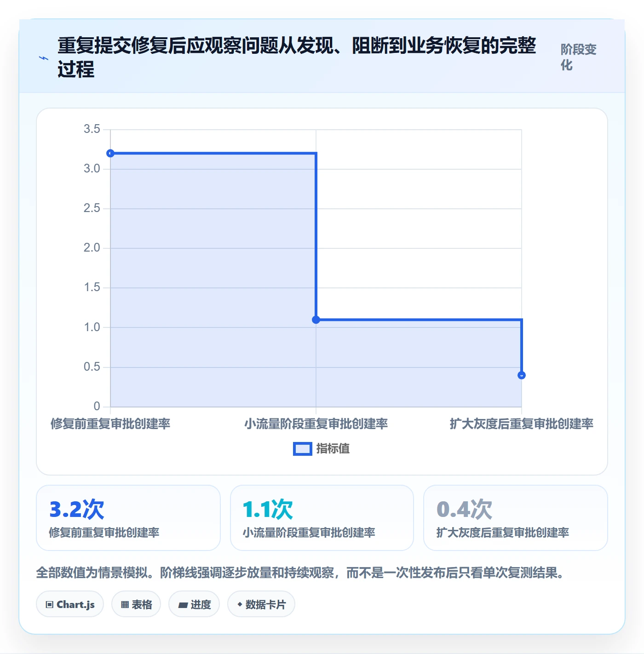The width and height of the screenshot is (644, 654).
Task: Click the Chart.js tag chip
Action: 70,604
